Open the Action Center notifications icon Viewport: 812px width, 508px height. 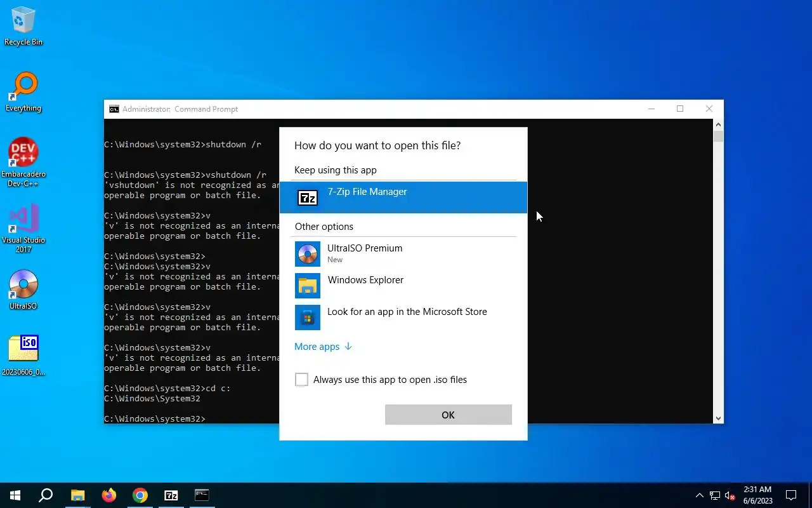point(791,495)
